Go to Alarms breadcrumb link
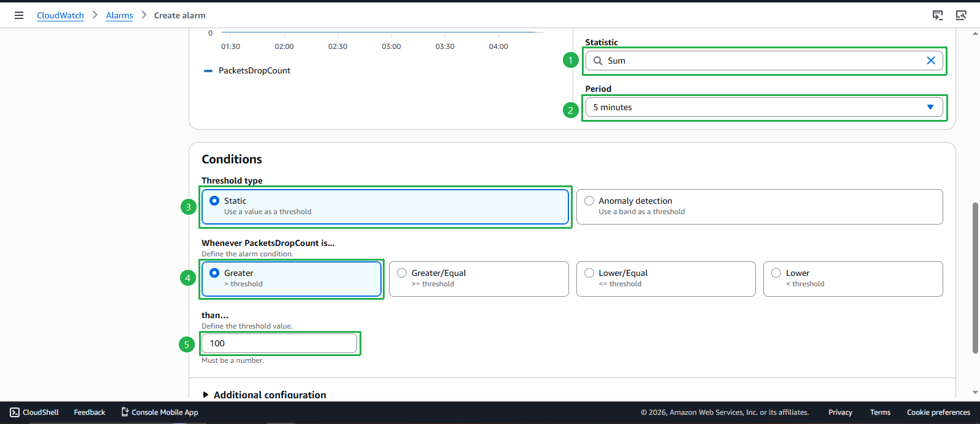Screen dimensions: 980x424 pyautogui.click(x=119, y=15)
